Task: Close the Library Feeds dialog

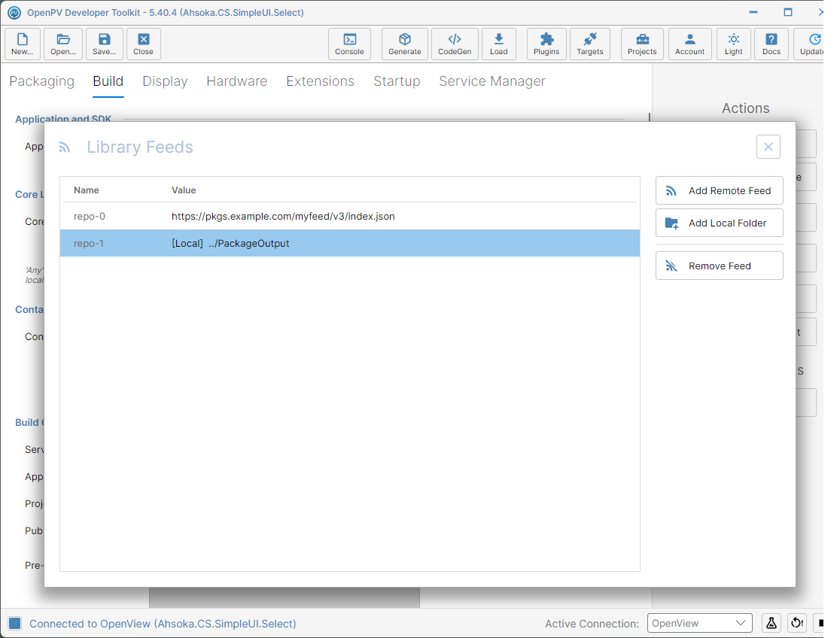Action: click(x=768, y=147)
